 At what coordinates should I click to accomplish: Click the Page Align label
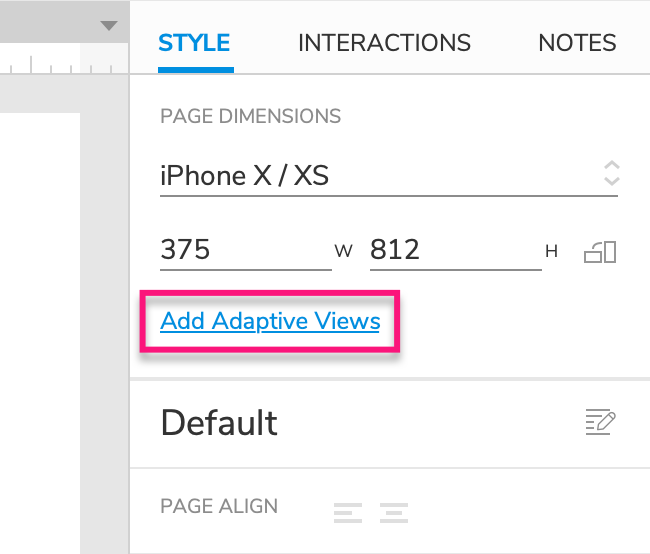[219, 506]
